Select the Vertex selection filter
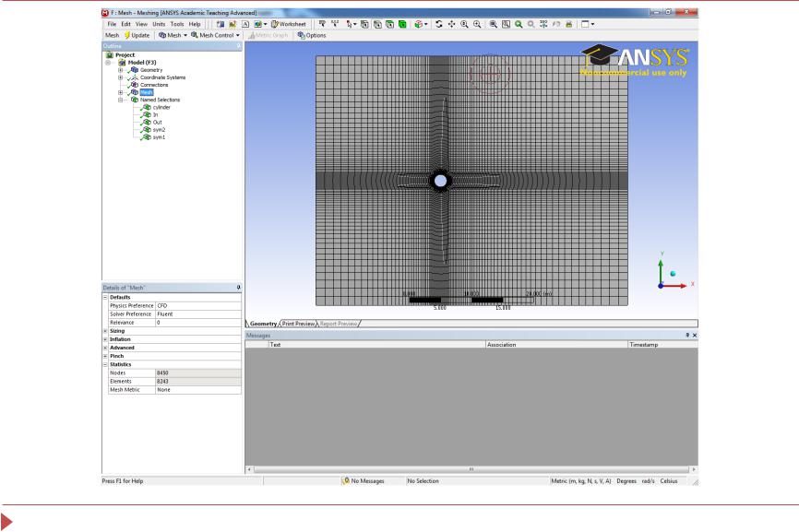The height and width of the screenshot is (532, 799). point(364,24)
